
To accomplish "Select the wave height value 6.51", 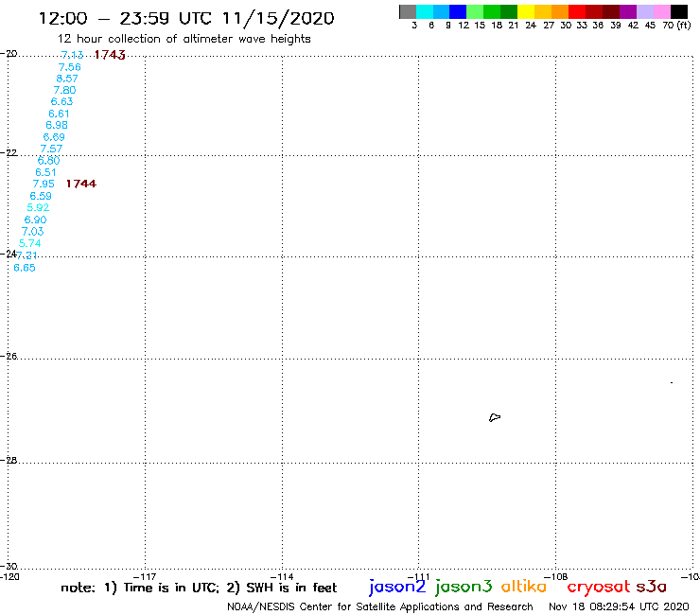I will (x=45, y=172).
